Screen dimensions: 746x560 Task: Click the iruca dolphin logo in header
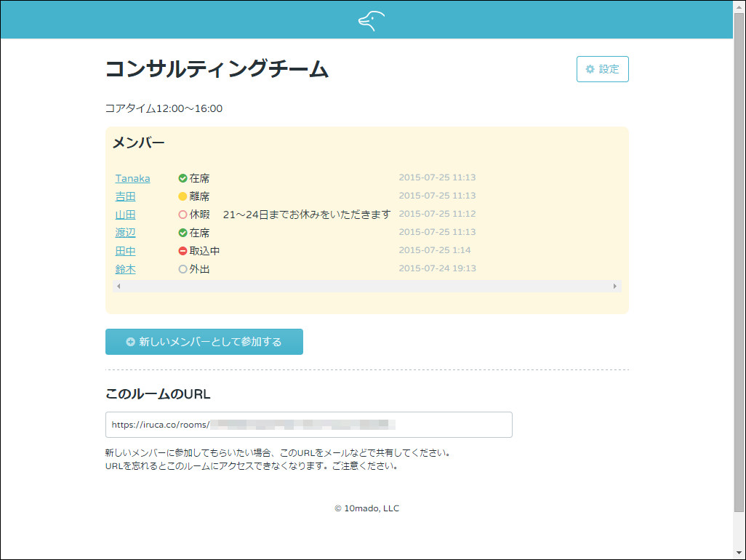tap(370, 20)
